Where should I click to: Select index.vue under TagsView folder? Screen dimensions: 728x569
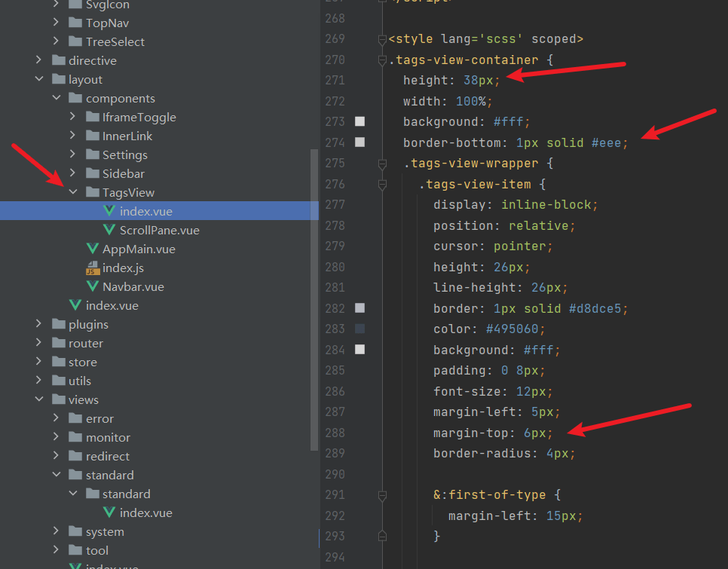159,211
